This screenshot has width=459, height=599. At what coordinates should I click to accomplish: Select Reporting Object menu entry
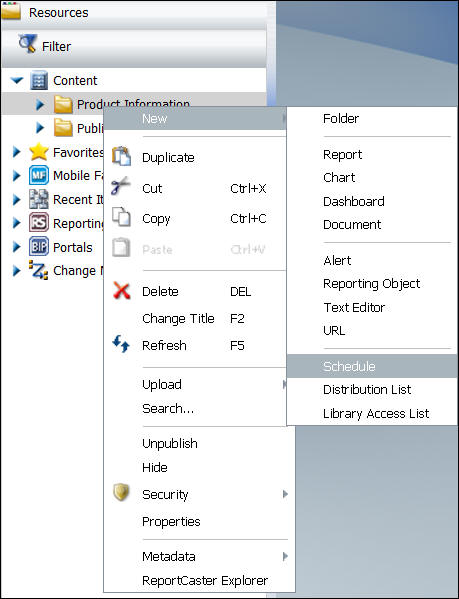[x=372, y=284]
